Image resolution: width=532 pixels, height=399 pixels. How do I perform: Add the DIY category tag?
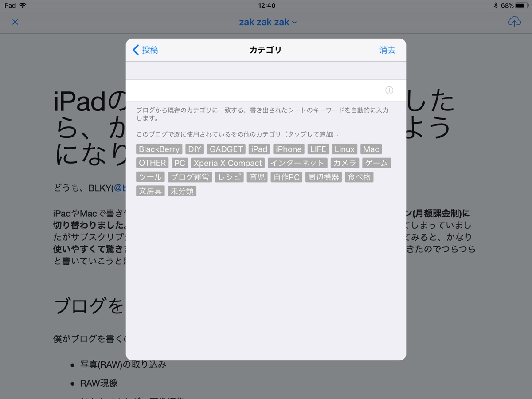point(195,149)
